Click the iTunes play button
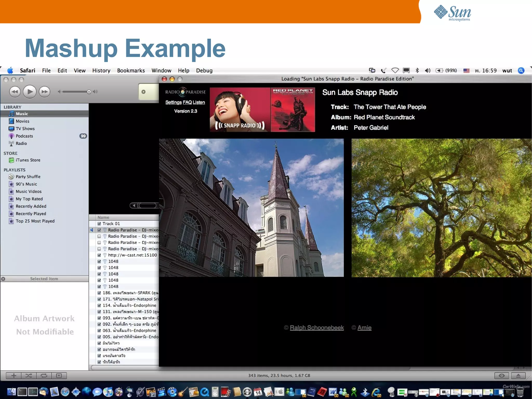The height and width of the screenshot is (399, 532). (30, 91)
